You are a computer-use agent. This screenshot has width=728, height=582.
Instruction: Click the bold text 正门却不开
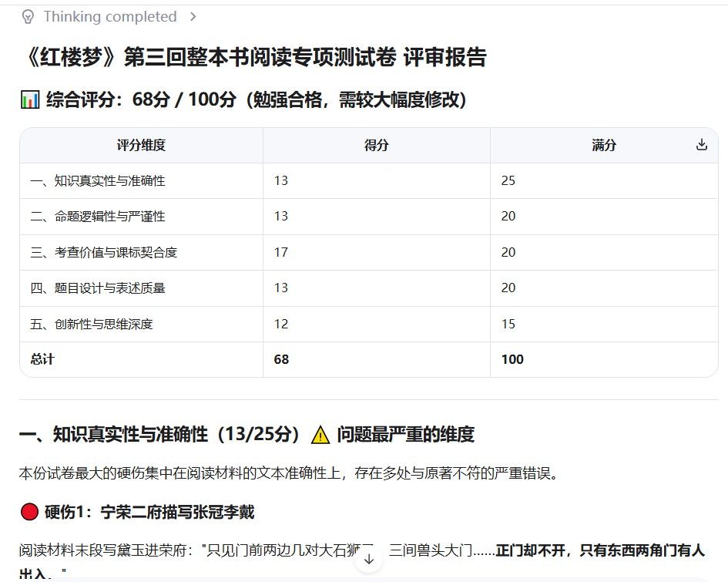[x=530, y=550]
